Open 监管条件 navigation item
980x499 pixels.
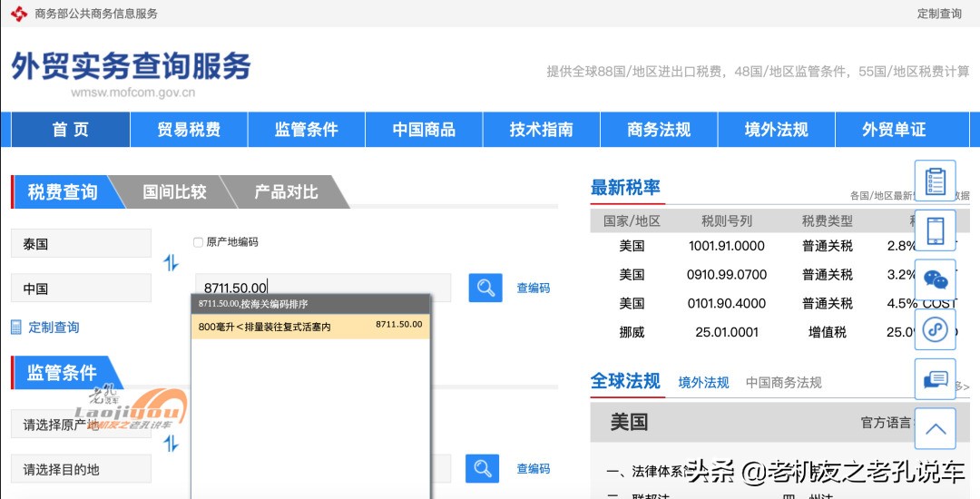pyautogui.click(x=307, y=129)
